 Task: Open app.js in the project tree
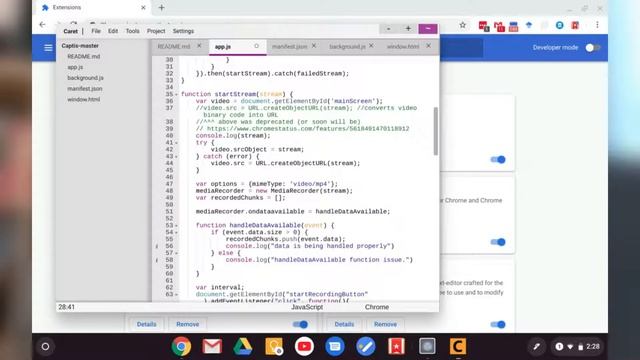(x=75, y=67)
